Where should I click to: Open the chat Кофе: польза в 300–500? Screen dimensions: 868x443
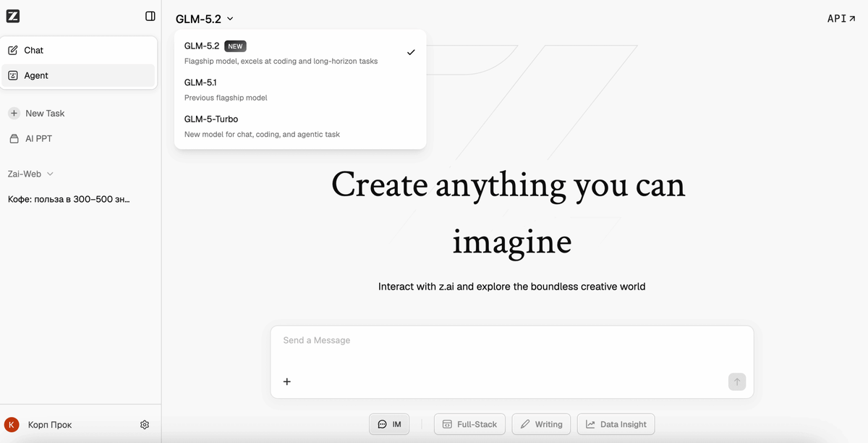pos(69,199)
